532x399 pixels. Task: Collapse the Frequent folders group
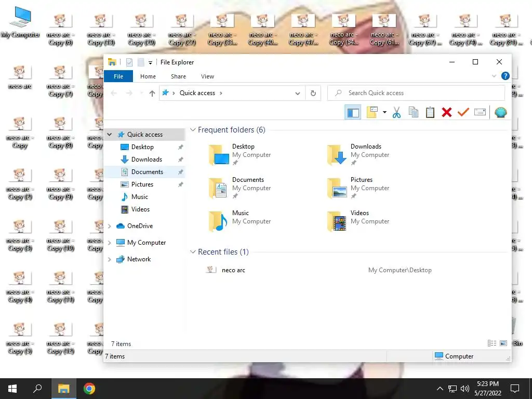point(193,129)
